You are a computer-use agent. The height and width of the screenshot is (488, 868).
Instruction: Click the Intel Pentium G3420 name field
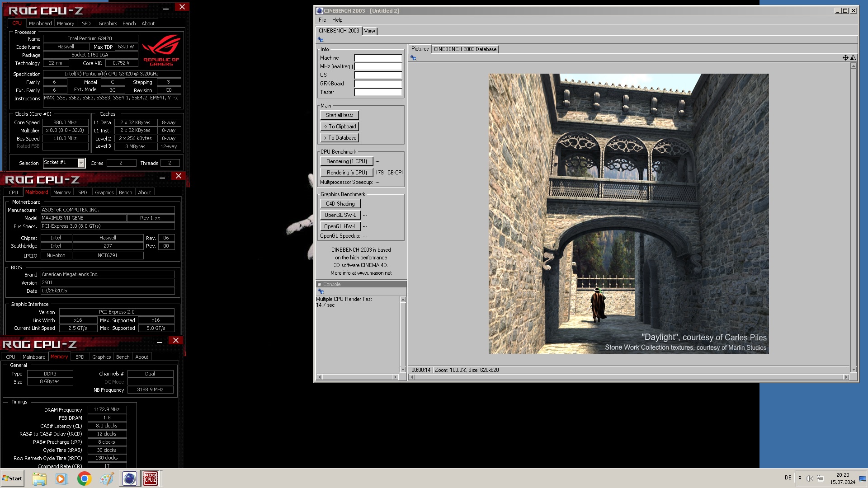tap(90, 39)
